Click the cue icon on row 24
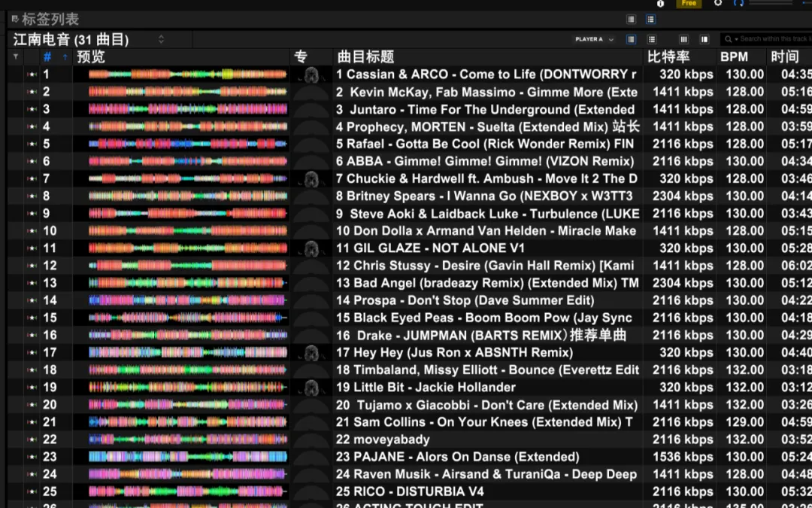The image size is (812, 508). tap(32, 474)
